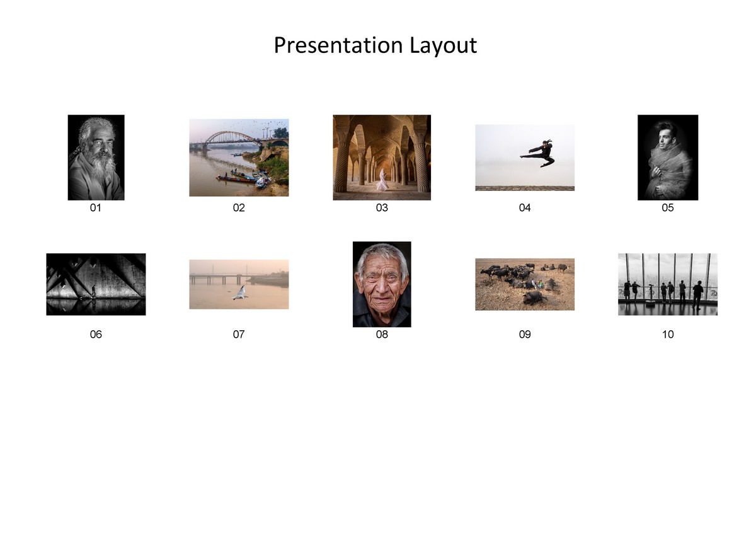Click the number 04 below the jump photo
Image resolution: width=756 pixels, height=535 pixels.
point(525,208)
